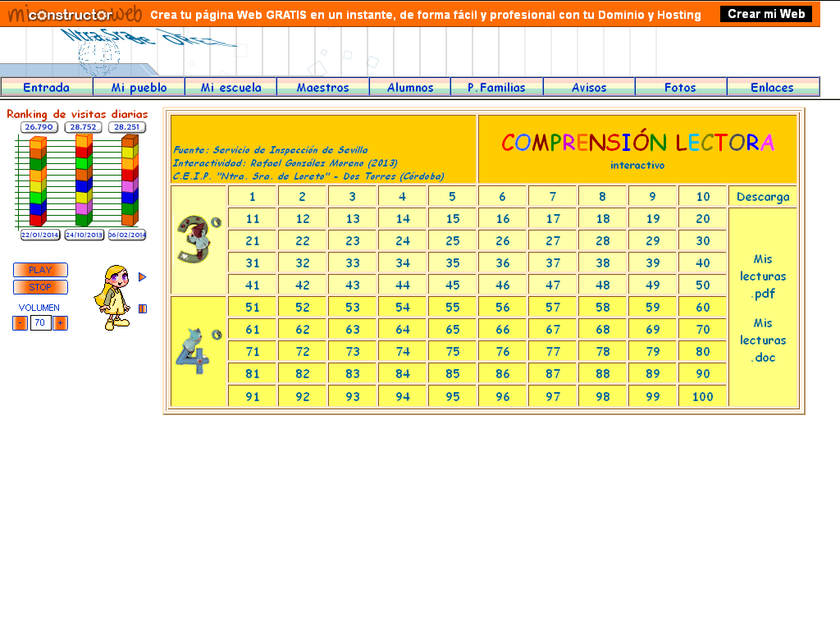Click the small blue play arrow icon
The height and width of the screenshot is (630, 840).
[142, 277]
